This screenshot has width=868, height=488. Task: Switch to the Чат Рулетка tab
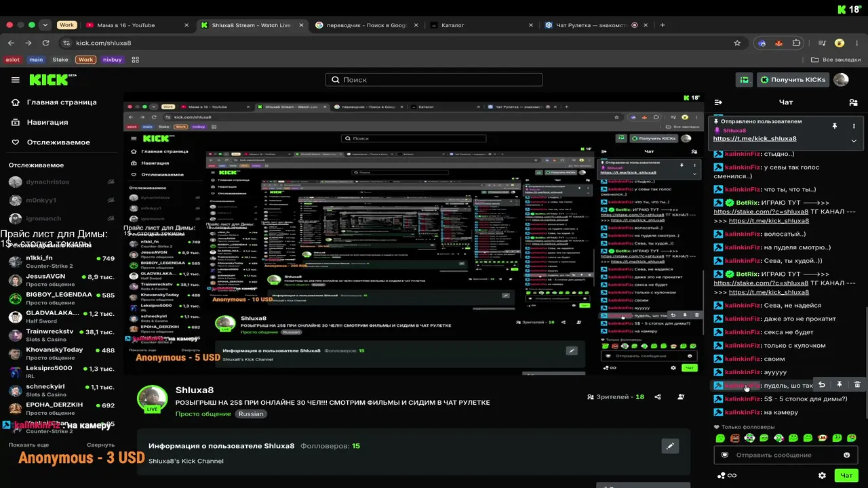595,25
